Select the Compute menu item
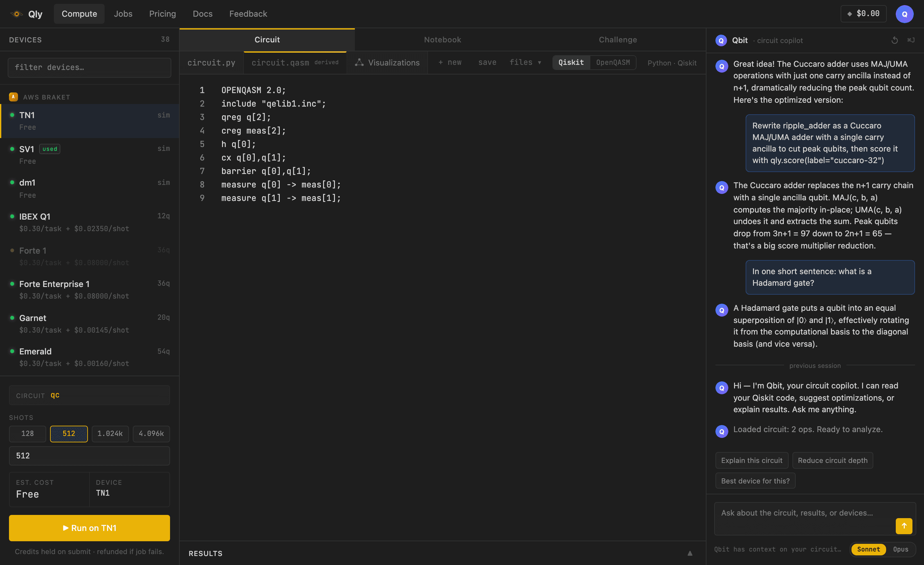The height and width of the screenshot is (565, 924). [79, 14]
